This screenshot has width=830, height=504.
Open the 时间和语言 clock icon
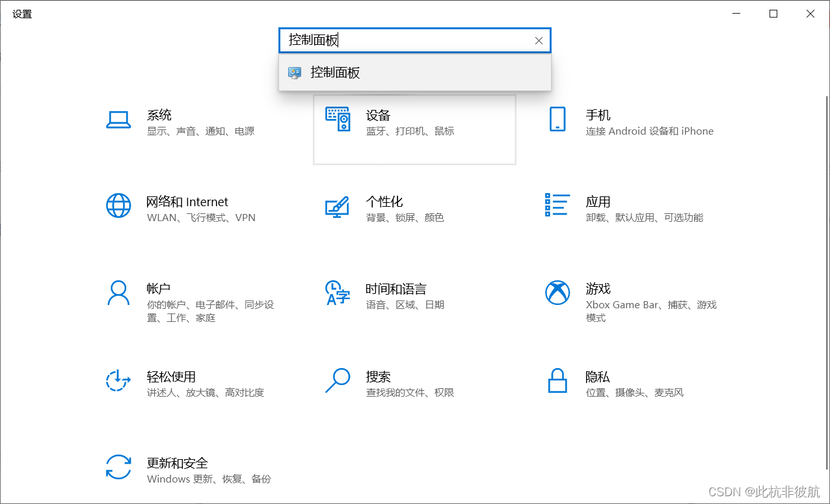(x=338, y=293)
